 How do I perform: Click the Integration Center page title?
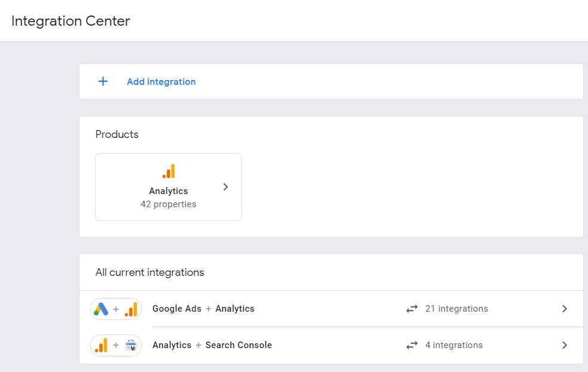click(71, 21)
